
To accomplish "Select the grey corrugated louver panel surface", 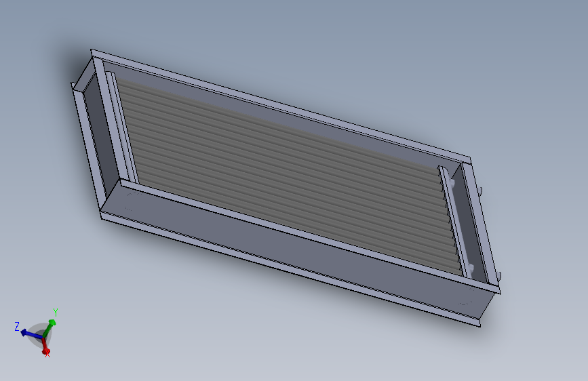I will click(x=289, y=176).
